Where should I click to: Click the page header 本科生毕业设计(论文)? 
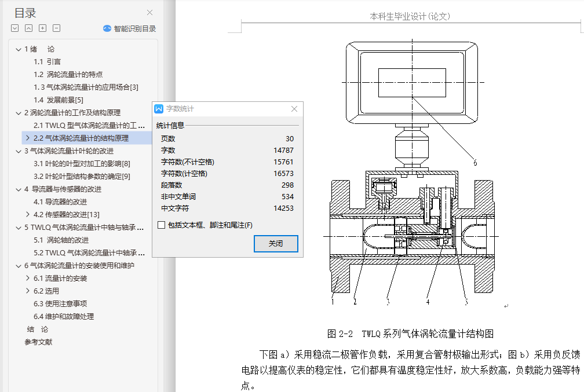click(410, 16)
